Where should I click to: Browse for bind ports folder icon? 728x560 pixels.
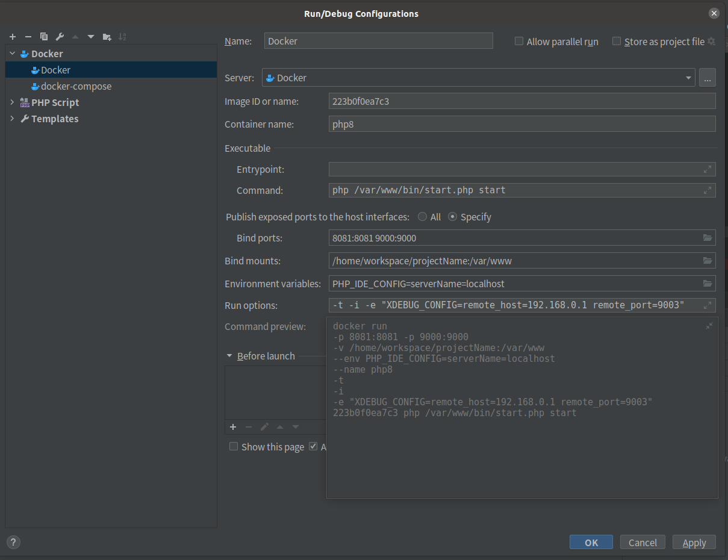click(708, 238)
